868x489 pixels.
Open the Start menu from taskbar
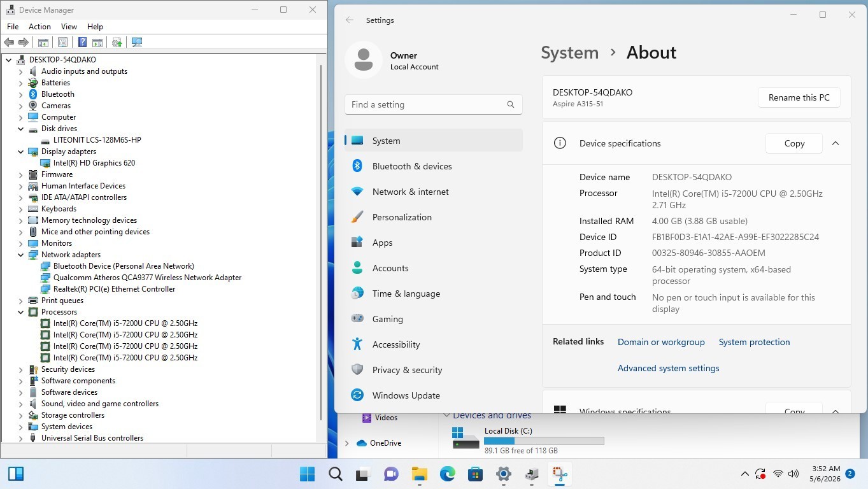pos(307,474)
